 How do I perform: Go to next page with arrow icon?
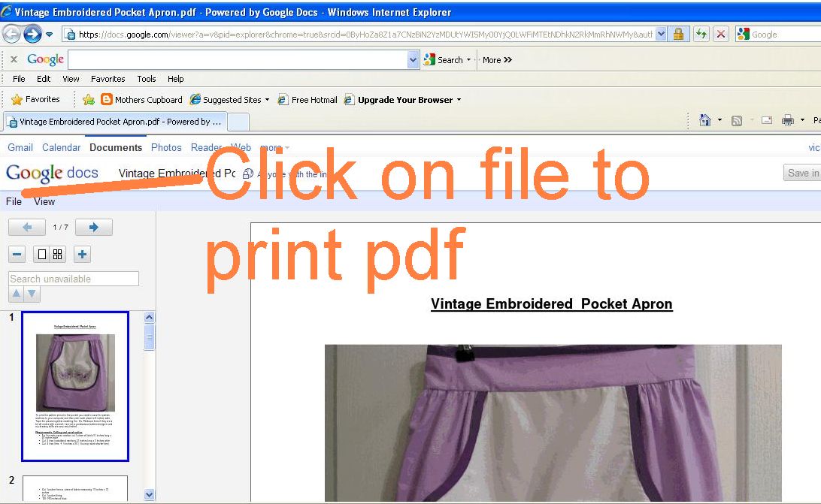tap(92, 227)
